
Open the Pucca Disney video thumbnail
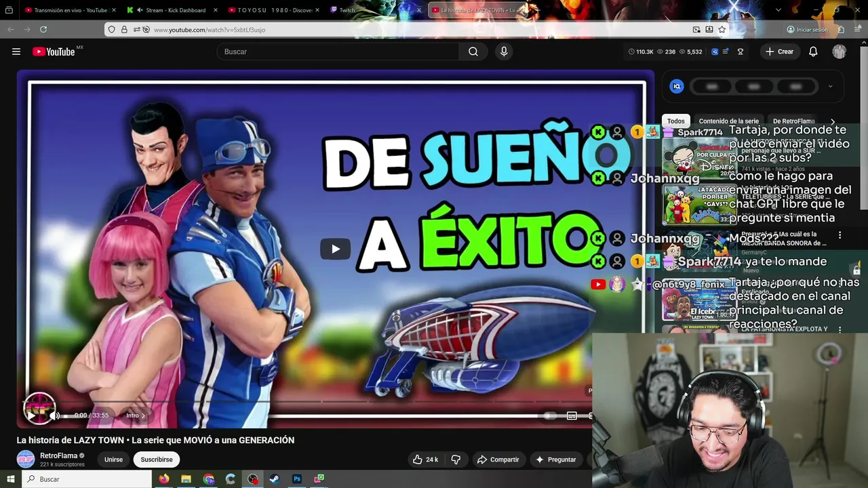699,158
